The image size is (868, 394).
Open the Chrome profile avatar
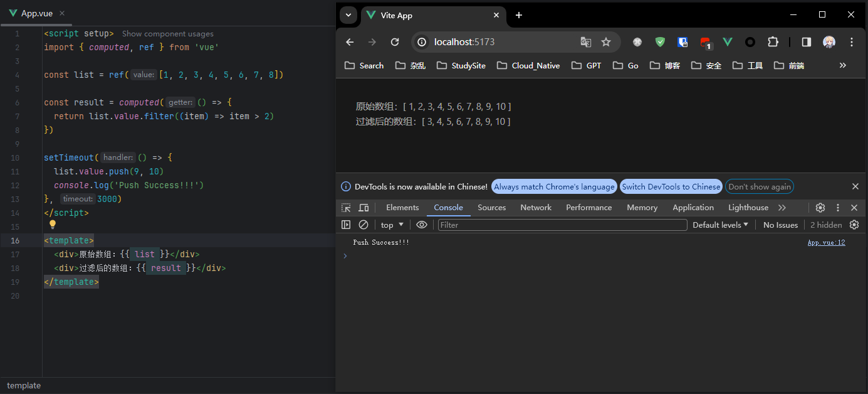829,42
